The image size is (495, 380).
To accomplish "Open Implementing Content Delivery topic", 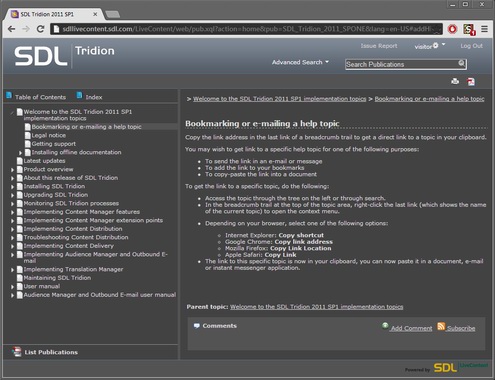I will pos(69,246).
